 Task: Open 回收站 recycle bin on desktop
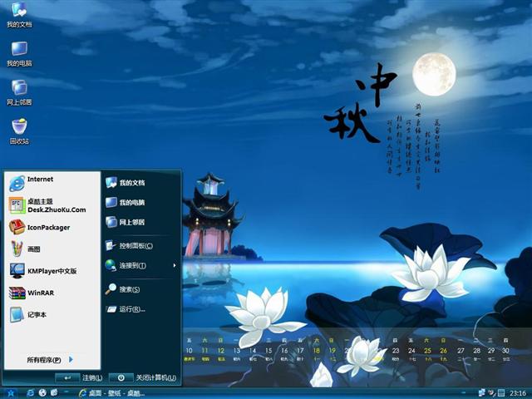[x=19, y=131]
